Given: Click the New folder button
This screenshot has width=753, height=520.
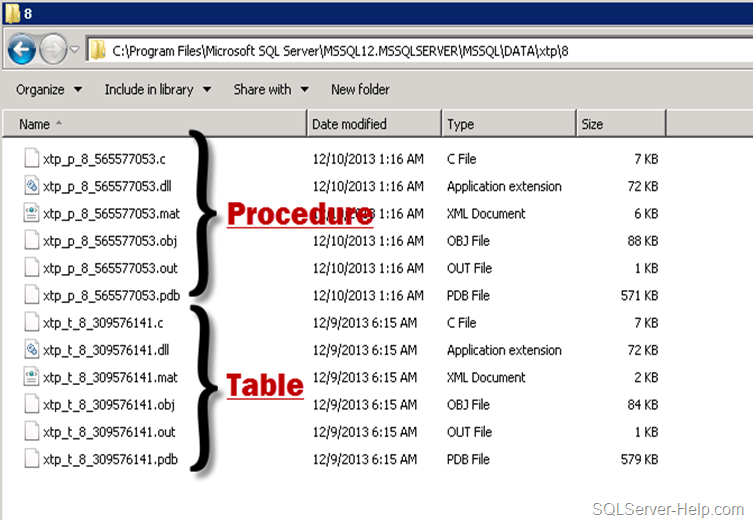Looking at the screenshot, I should coord(360,90).
